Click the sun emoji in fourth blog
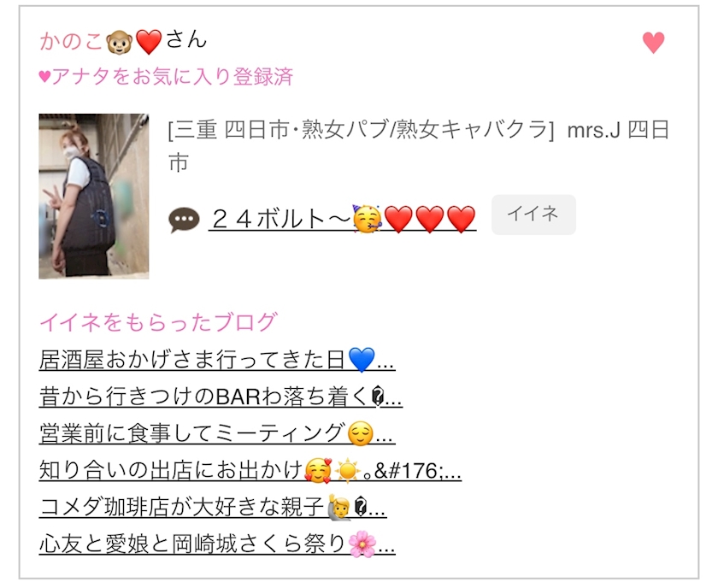The image size is (718, 588). tap(347, 470)
